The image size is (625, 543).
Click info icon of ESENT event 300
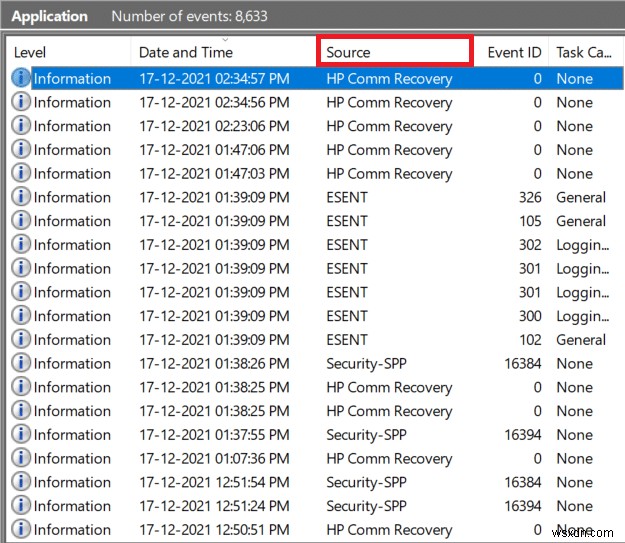21,315
